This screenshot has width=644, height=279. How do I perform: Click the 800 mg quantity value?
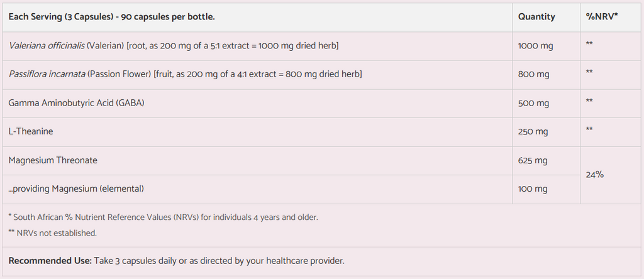[x=533, y=74]
